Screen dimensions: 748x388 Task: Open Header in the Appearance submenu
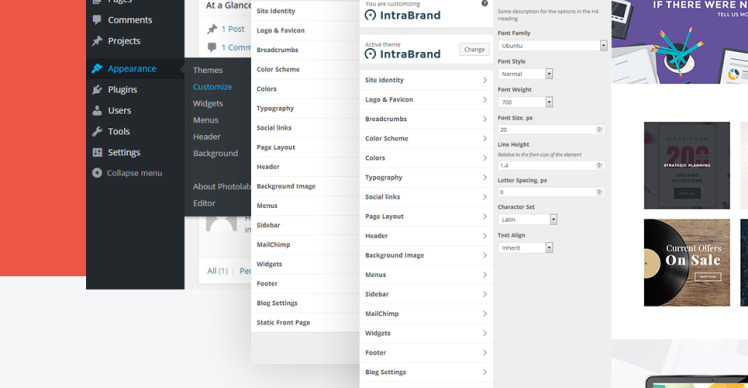(207, 137)
